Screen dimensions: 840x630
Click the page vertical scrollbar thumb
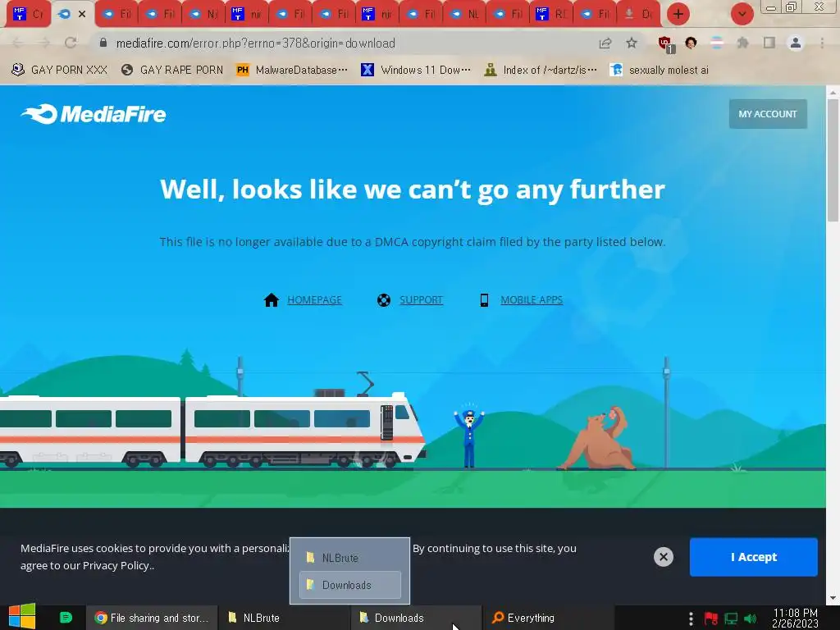(833, 160)
